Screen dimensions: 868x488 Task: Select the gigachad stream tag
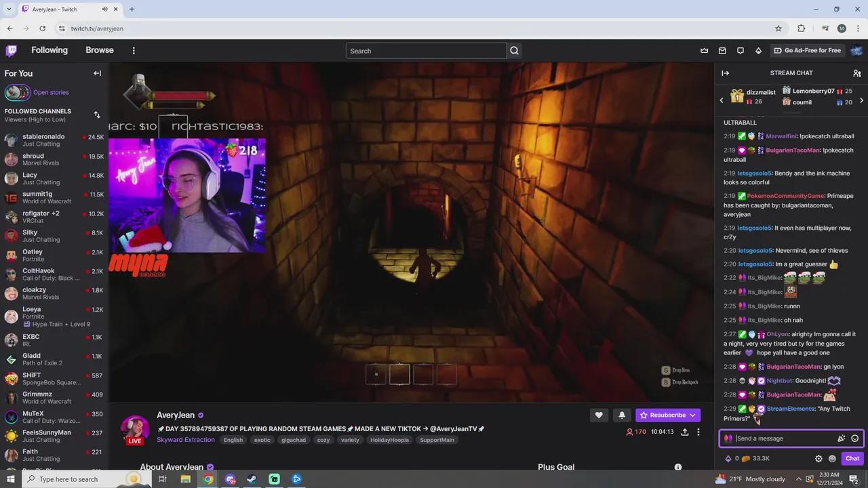pos(294,440)
